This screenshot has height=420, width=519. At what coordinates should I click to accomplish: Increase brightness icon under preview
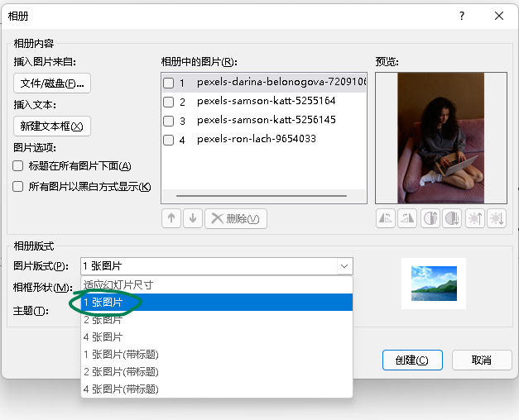click(475, 218)
